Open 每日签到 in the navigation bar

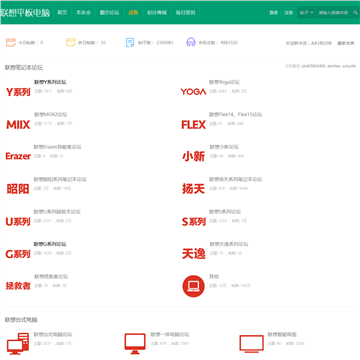coord(185,13)
